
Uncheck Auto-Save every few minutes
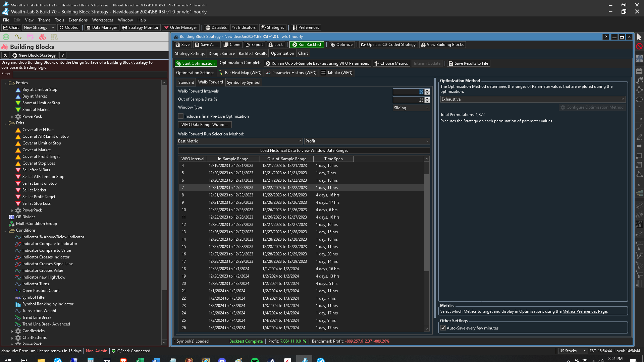[443, 328]
